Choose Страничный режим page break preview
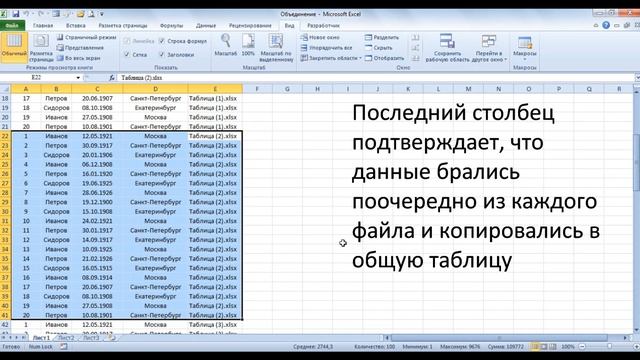Viewport: 640px width, 360px height. (87, 37)
